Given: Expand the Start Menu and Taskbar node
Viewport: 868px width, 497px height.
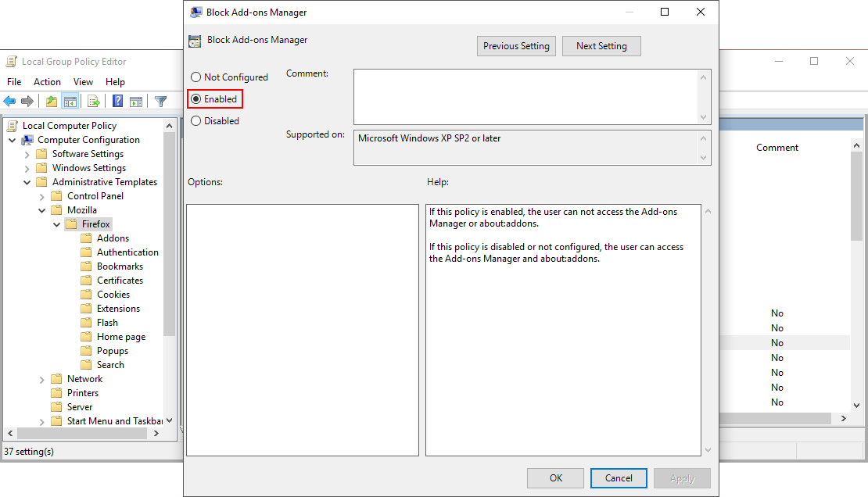Looking at the screenshot, I should (x=42, y=421).
